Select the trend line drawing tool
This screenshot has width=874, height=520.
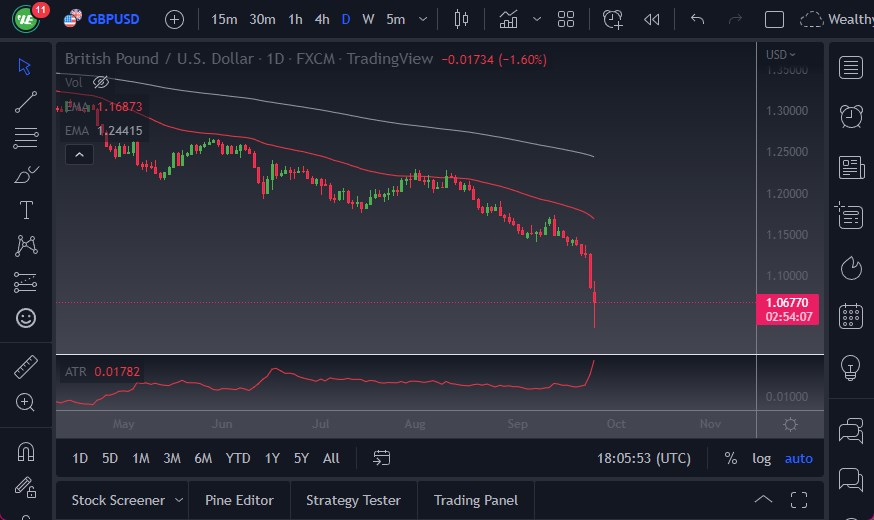[x=26, y=101]
